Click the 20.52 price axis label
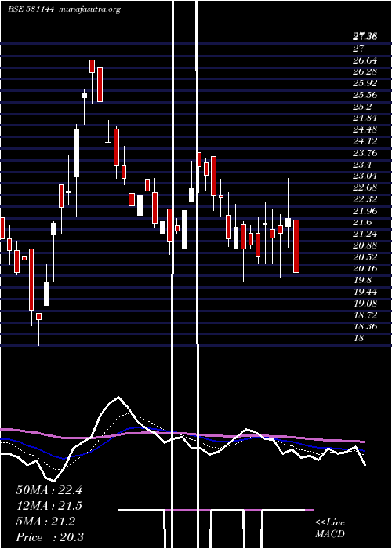Image resolution: width=392 pixels, height=549 pixels. tap(365, 257)
